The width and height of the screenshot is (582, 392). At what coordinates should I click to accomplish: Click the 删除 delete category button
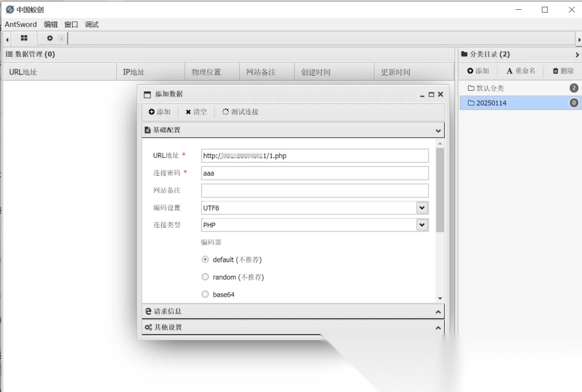tap(563, 70)
